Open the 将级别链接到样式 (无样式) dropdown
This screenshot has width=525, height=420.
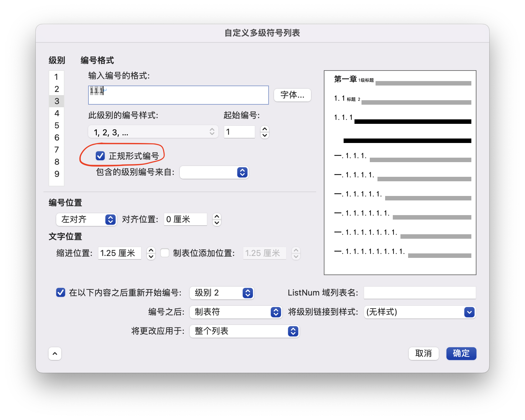pos(420,312)
